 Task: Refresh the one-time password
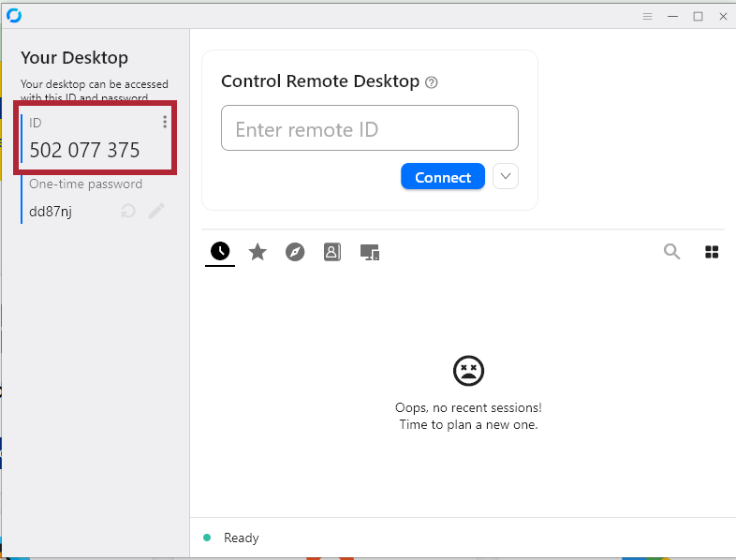pos(127,212)
